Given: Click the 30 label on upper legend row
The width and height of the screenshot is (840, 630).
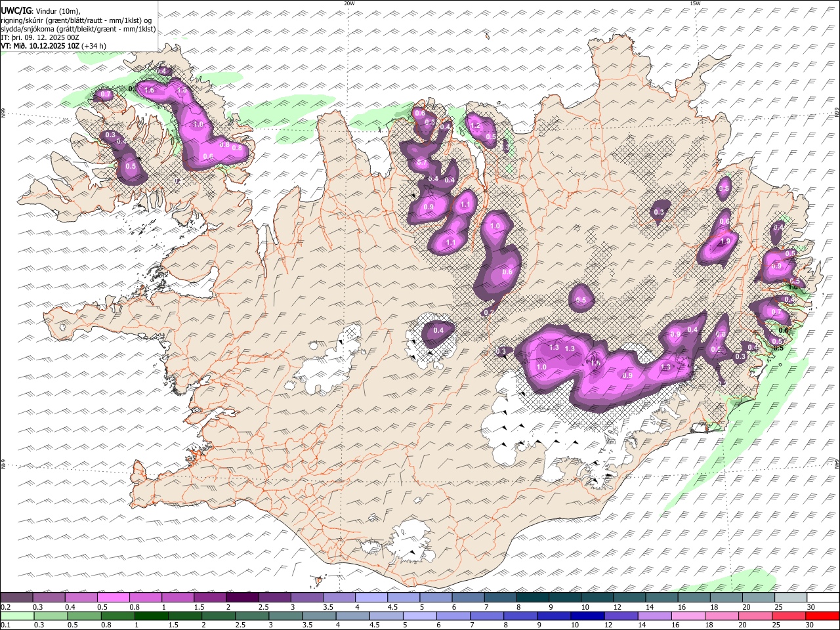Looking at the screenshot, I should 810,607.
